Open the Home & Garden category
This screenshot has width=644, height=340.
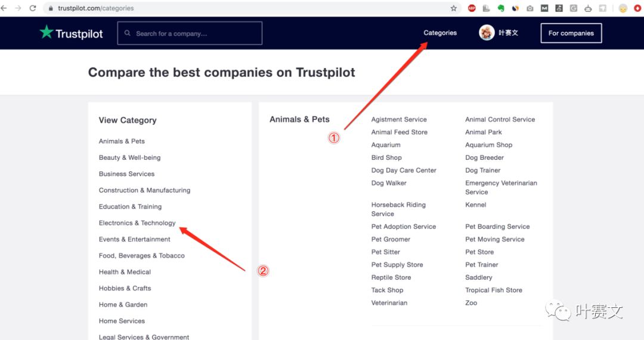click(123, 305)
